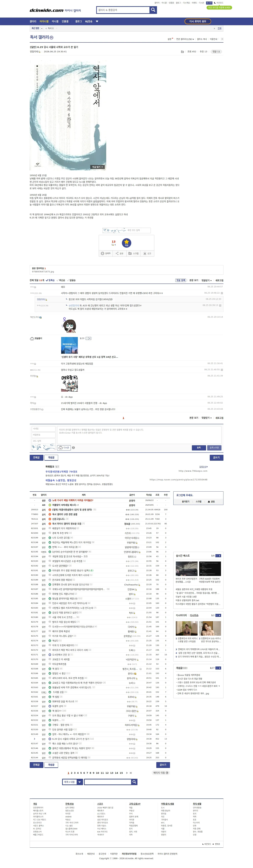Switch to 개념글 tab below the comment form
This screenshot has width=253, height=868.
click(51, 458)
